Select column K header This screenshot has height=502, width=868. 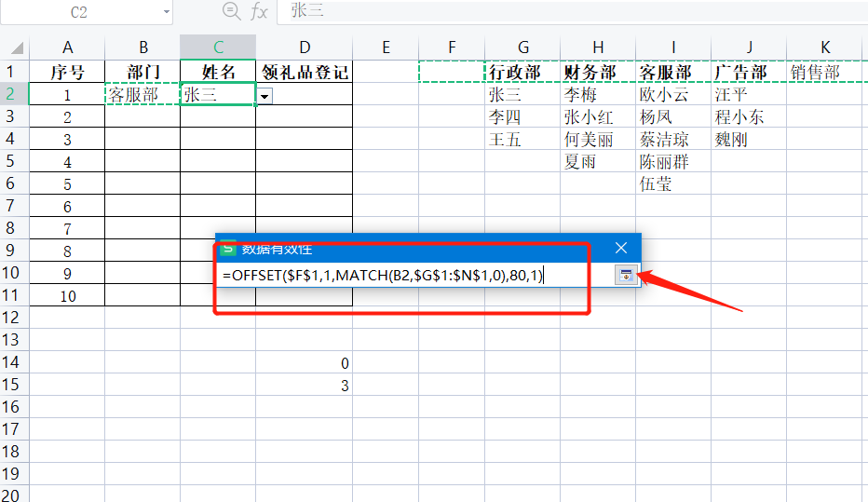tap(825, 47)
